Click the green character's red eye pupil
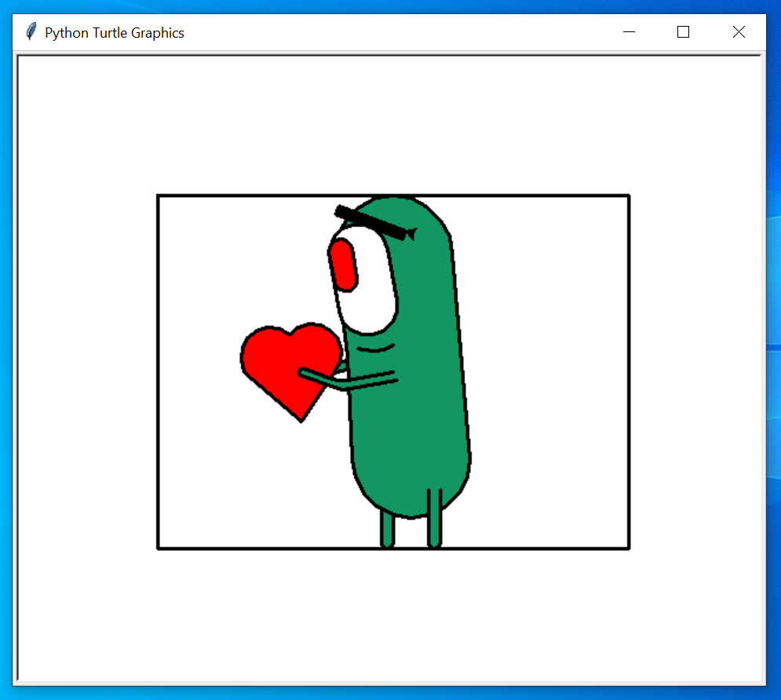This screenshot has width=781, height=700. [343, 265]
